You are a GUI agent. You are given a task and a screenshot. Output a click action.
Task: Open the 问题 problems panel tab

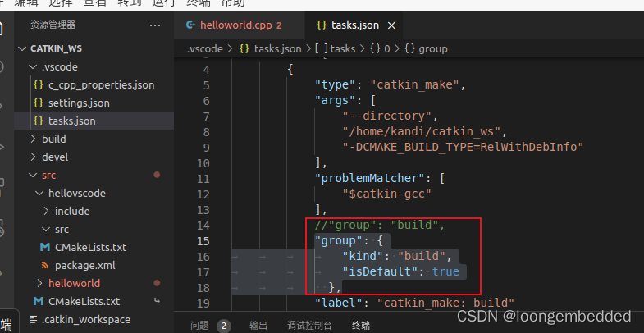coord(199,326)
